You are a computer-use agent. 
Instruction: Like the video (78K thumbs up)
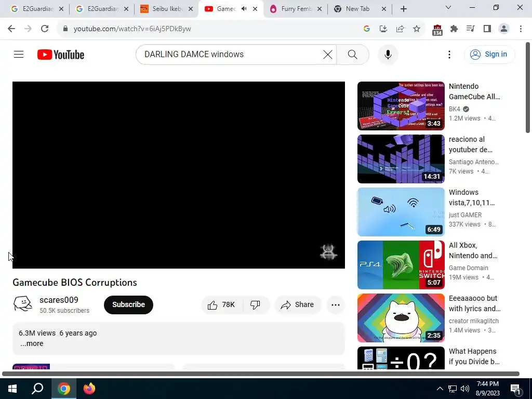(222, 304)
